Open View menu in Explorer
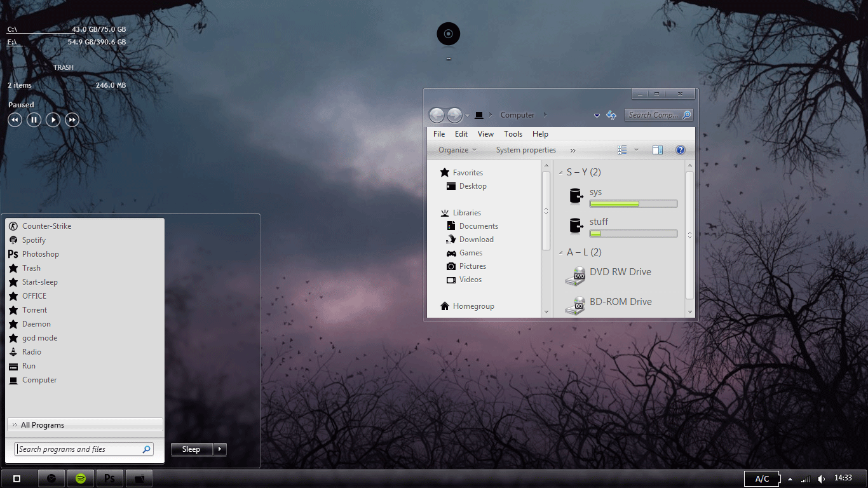The height and width of the screenshot is (488, 868). 486,134
